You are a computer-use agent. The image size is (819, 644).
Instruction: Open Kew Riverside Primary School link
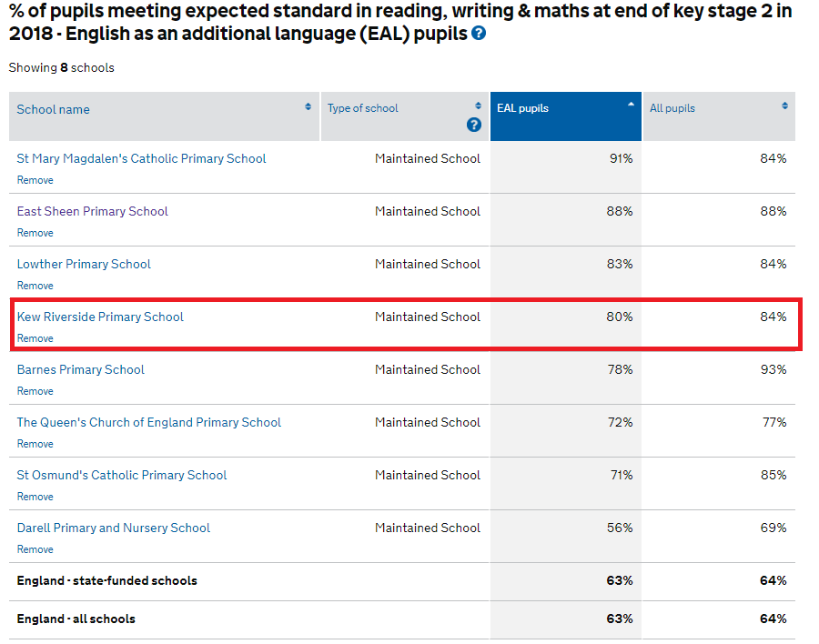click(x=100, y=317)
